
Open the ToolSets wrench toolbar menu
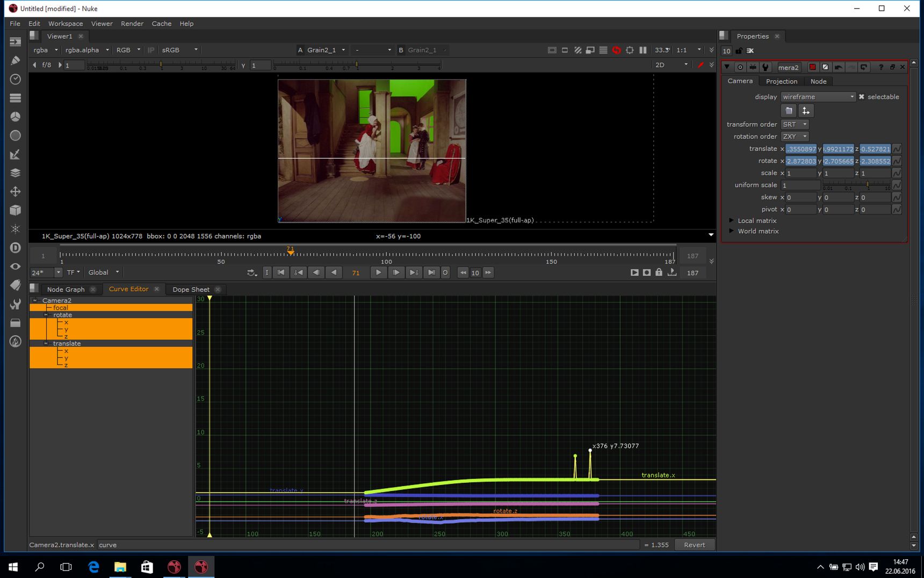16,304
